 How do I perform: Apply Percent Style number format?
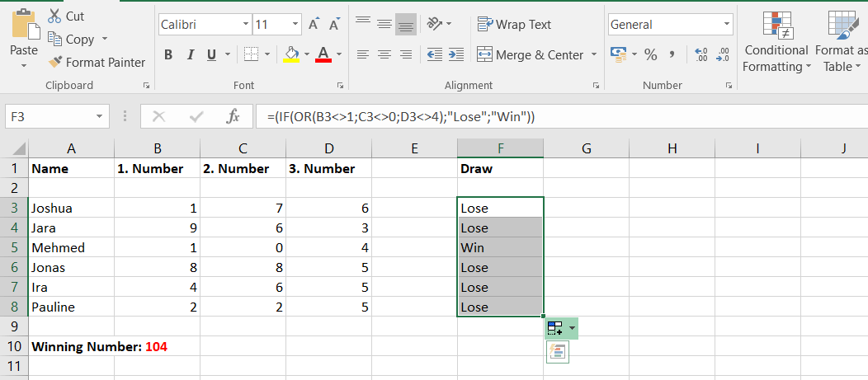point(650,55)
